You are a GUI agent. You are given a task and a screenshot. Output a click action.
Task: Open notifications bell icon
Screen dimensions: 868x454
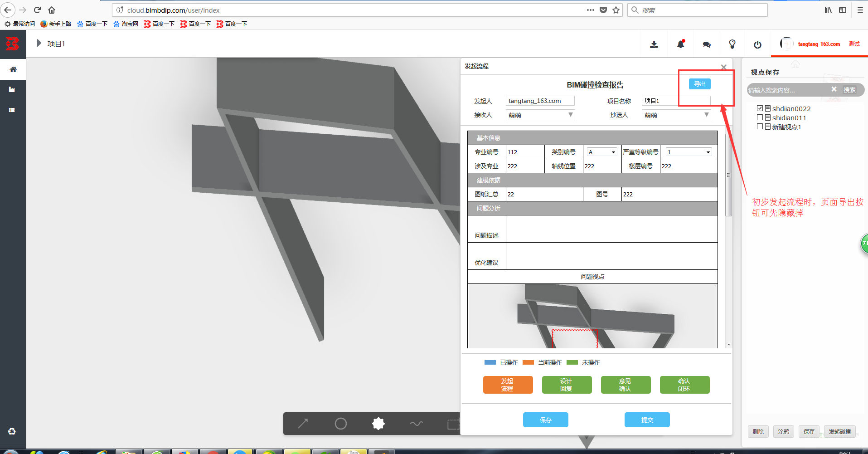(x=680, y=44)
